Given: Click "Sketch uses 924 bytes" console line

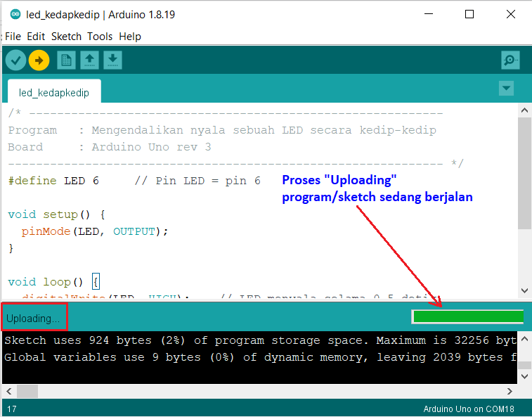Looking at the screenshot, I should pos(259,340).
